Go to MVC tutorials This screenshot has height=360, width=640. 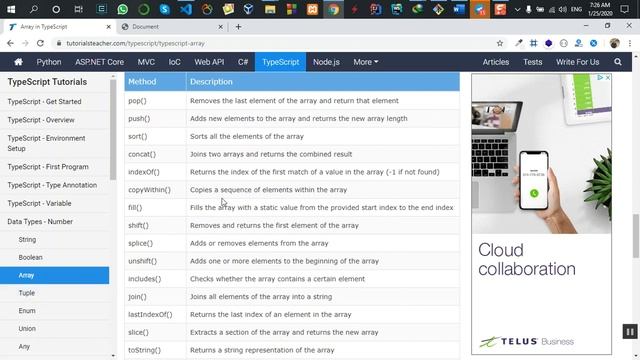pos(146,62)
